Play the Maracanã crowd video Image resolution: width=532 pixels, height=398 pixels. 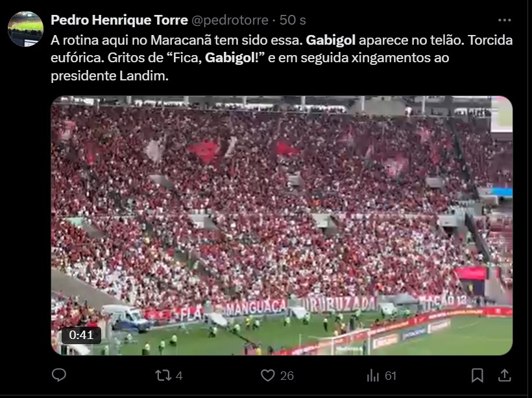[282, 226]
